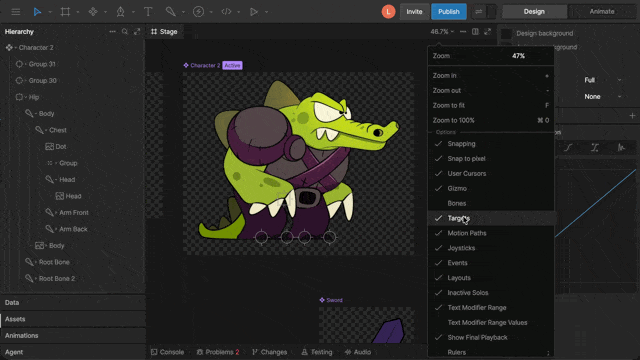Open the None dropdown in inspector

click(x=602, y=97)
